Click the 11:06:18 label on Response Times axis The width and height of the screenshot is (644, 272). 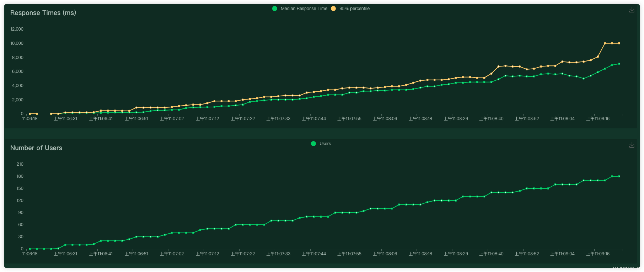30,119
